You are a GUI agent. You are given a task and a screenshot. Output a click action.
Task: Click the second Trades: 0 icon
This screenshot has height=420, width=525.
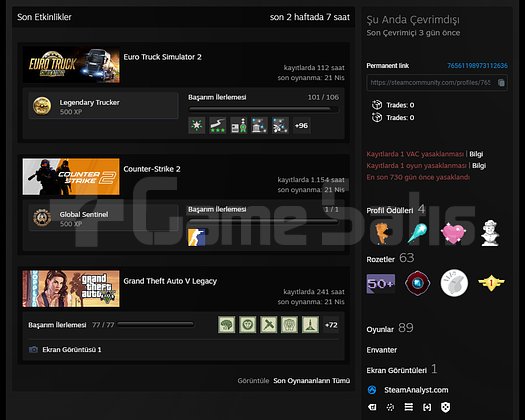point(377,117)
